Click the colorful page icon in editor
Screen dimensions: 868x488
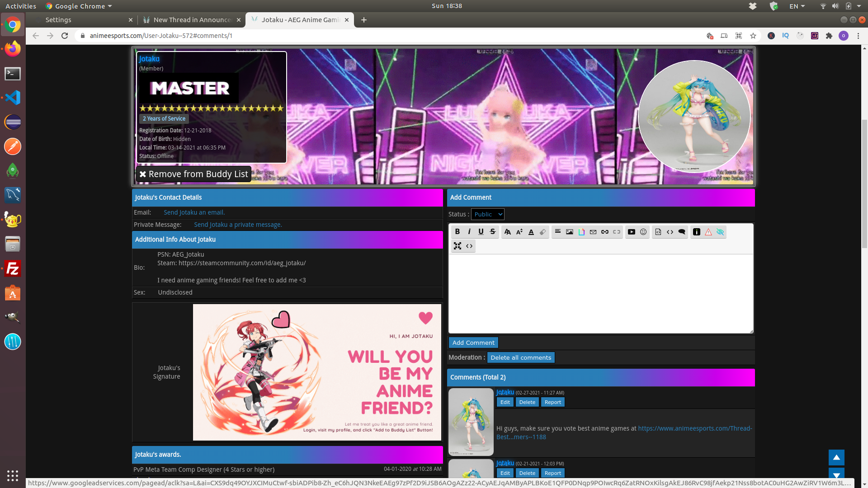click(x=581, y=232)
